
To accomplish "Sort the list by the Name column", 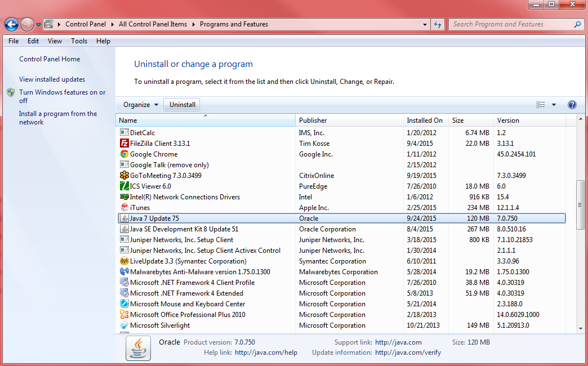I will (x=206, y=120).
